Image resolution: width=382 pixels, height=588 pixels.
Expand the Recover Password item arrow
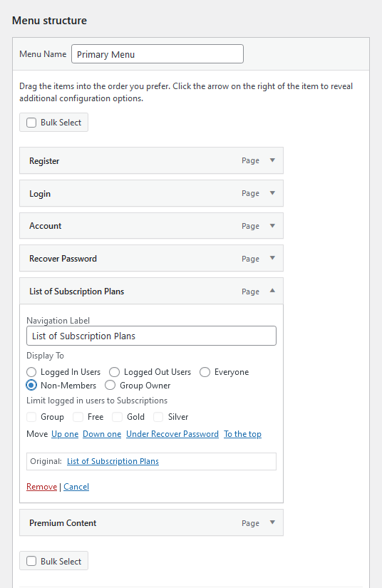[272, 258]
